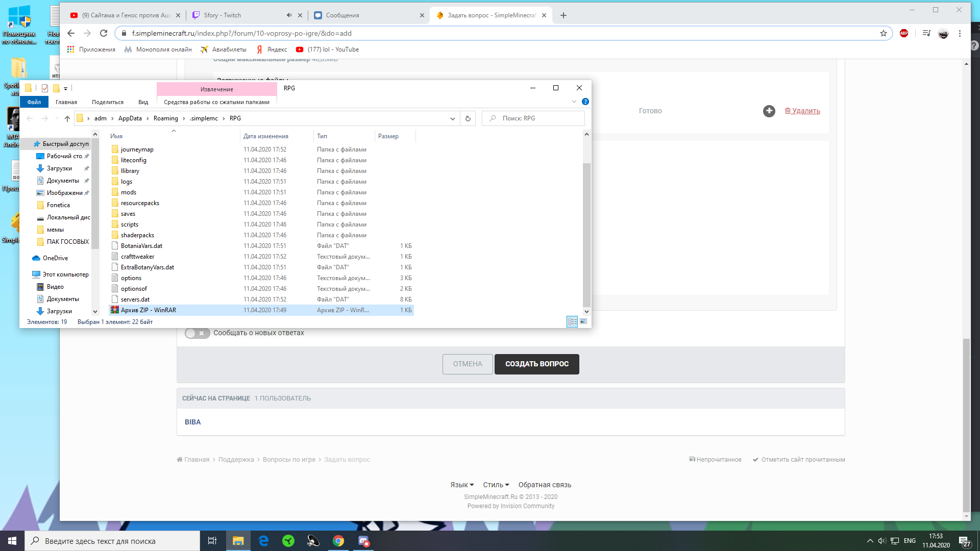980x551 pixels.
Task: Open Загрузки in quick access
Action: [x=59, y=168]
